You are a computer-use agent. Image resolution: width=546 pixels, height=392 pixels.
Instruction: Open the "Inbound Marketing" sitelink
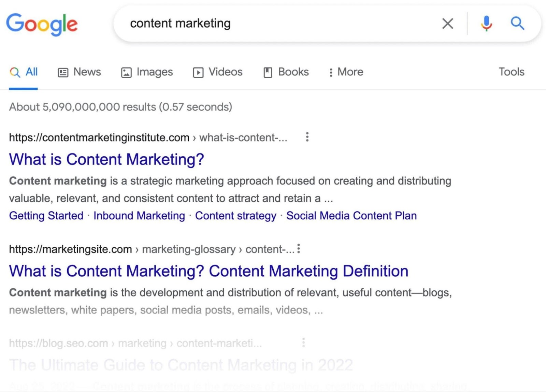point(139,216)
